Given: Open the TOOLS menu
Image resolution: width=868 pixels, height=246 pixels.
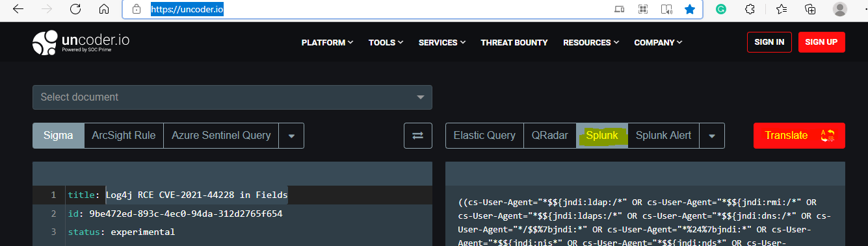Looking at the screenshot, I should point(386,43).
